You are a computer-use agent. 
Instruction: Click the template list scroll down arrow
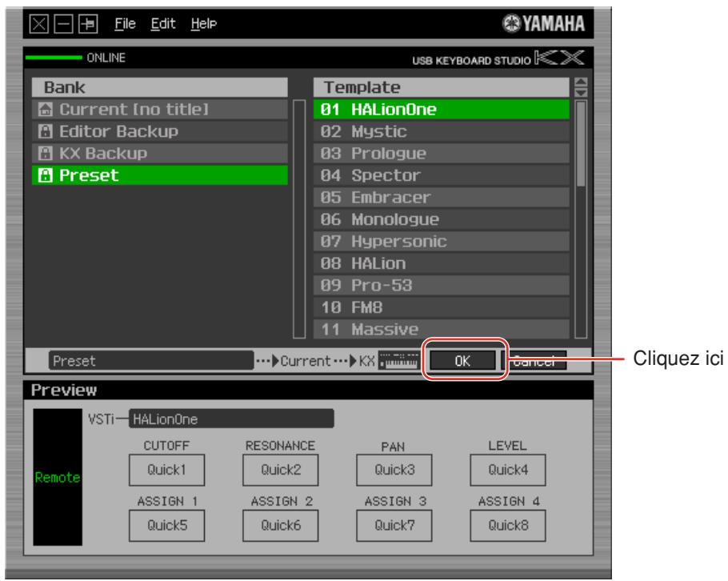pyautogui.click(x=581, y=92)
